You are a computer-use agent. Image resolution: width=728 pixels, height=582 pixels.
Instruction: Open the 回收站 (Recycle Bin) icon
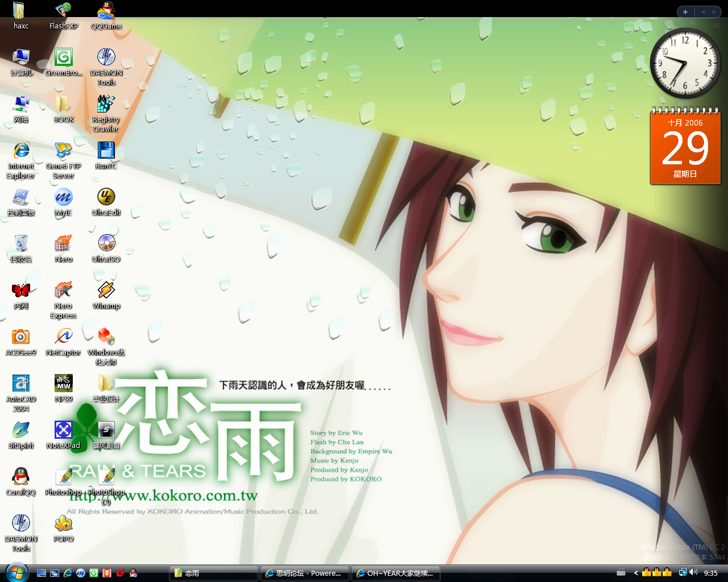click(21, 249)
